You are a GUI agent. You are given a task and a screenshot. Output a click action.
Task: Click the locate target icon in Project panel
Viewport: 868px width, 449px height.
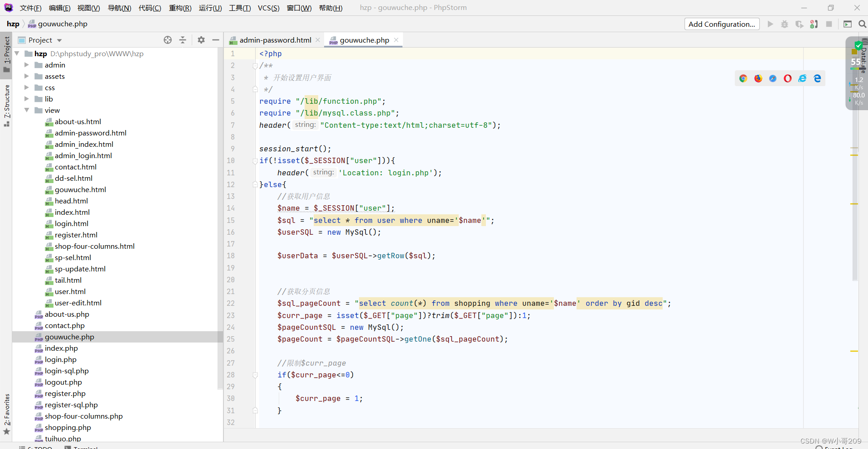tap(168, 40)
